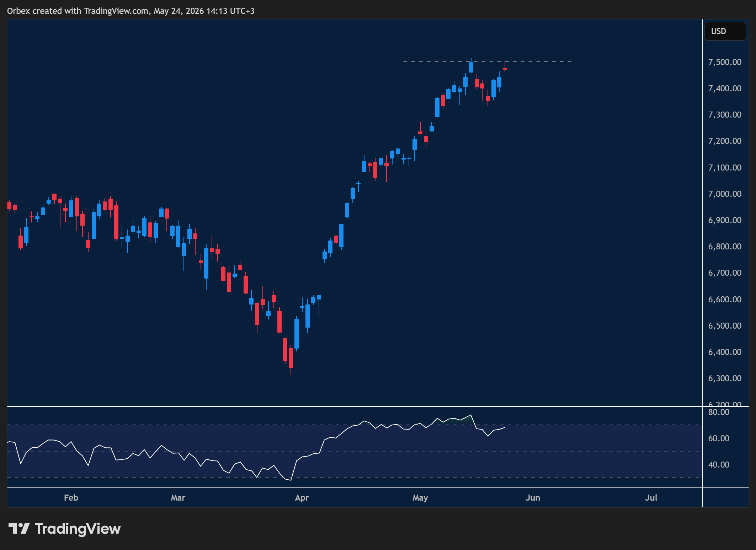Viewport: 756px width, 550px height.
Task: Select the 7,500.00 price axis label
Action: (x=725, y=62)
